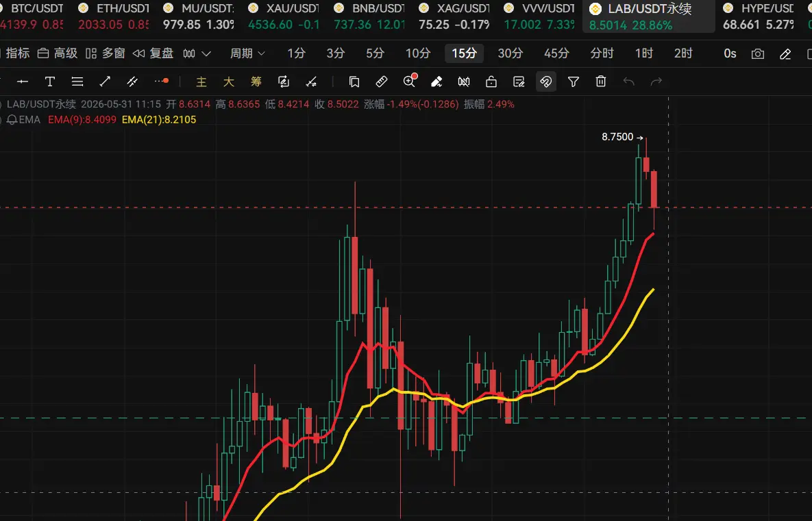Open the 多窗 multi-window layout
The width and height of the screenshot is (812, 521).
tap(106, 53)
